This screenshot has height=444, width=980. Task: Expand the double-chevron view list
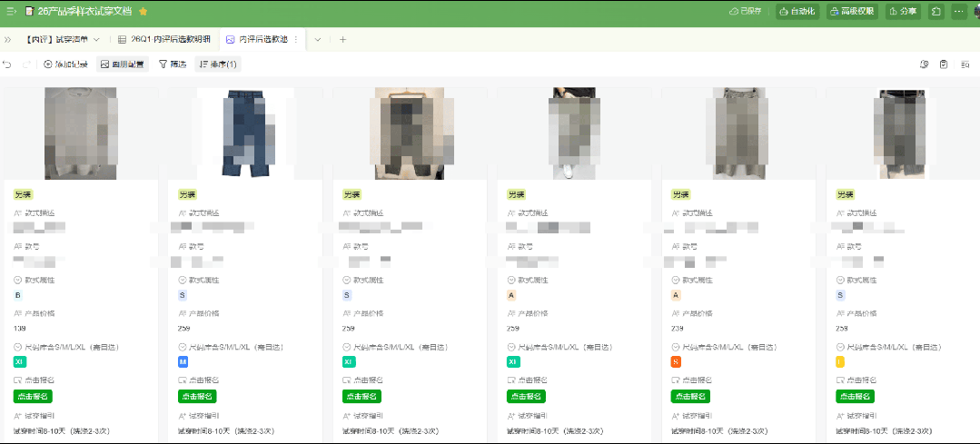click(8, 40)
